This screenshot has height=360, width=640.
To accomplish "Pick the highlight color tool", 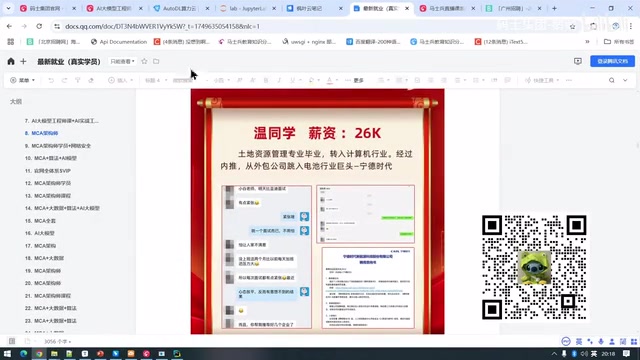I will 311,80.
